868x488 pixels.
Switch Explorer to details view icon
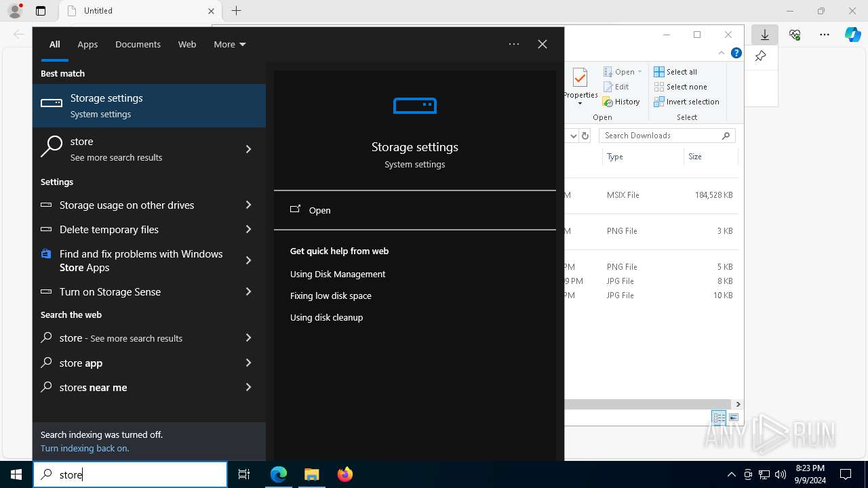pos(718,418)
